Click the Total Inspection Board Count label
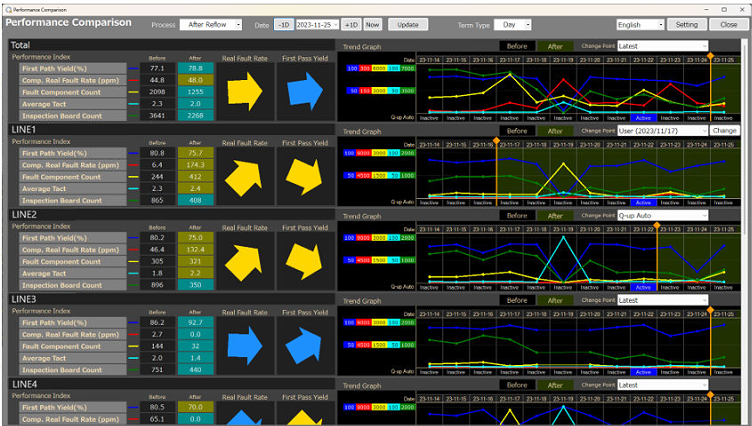The image size is (752, 426). tap(72, 116)
